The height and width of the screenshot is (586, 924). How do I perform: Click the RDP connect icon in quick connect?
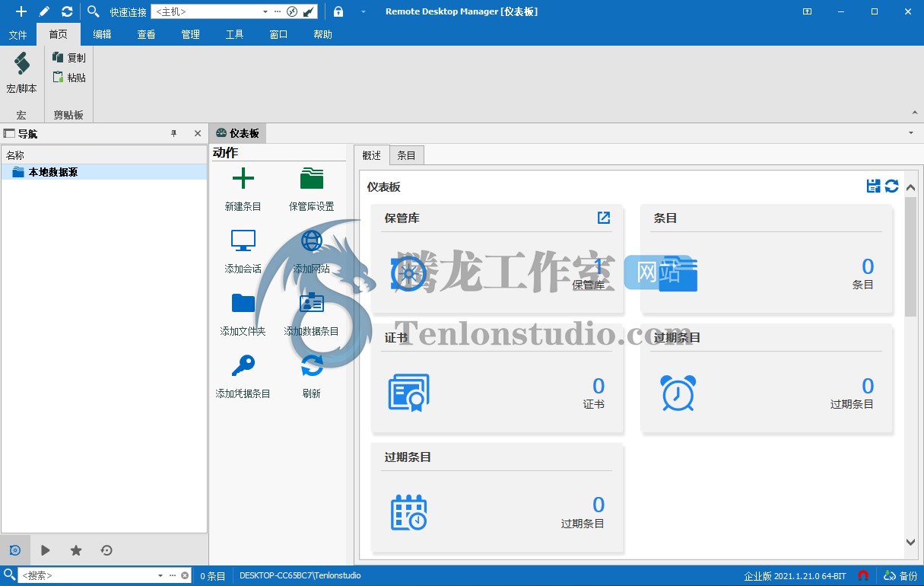pyautogui.click(x=292, y=11)
